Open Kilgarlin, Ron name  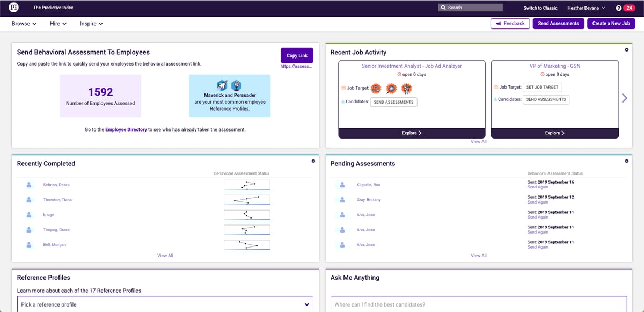[369, 185]
